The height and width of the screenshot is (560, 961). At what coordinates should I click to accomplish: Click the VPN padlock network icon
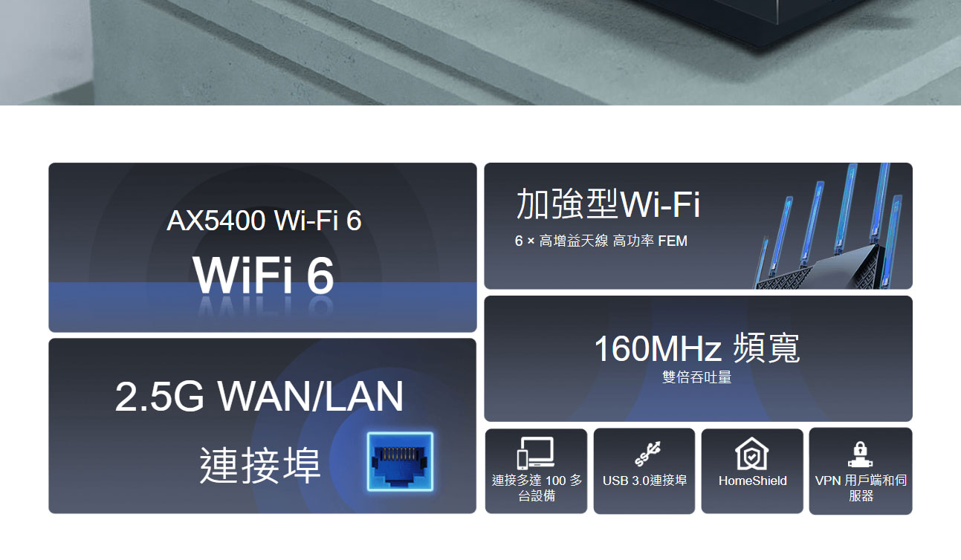pos(860,452)
